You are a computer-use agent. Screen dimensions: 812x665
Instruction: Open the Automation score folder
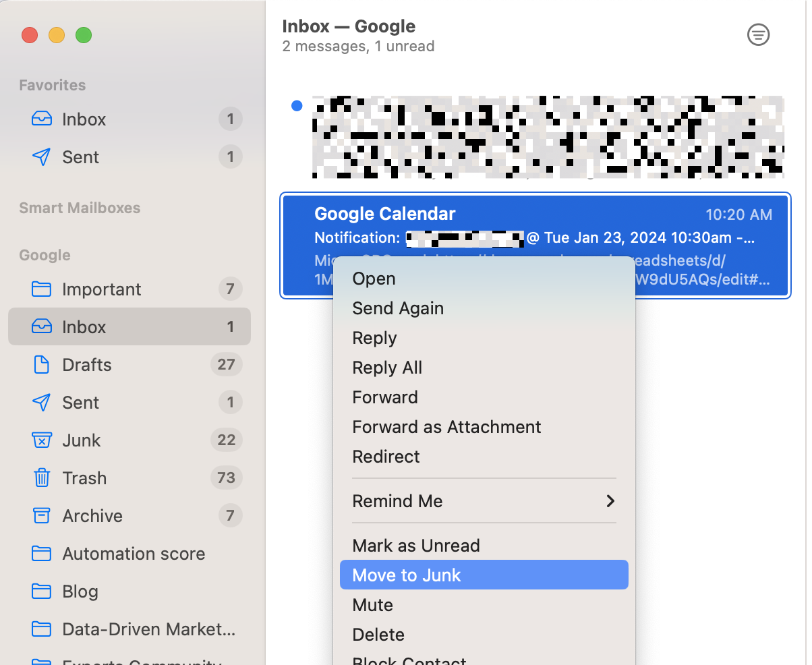[129, 554]
